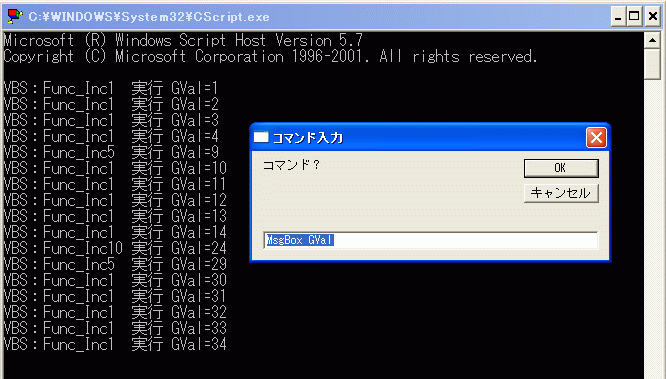Screen dimensions: 666x379
Task: Click the line with GVal=3
Action: [111, 121]
